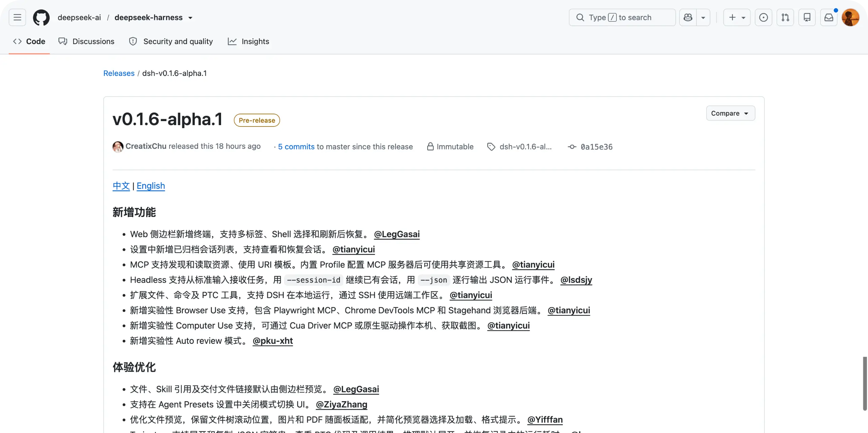
Task: Expand the Copilot dropdown arrow
Action: click(703, 17)
